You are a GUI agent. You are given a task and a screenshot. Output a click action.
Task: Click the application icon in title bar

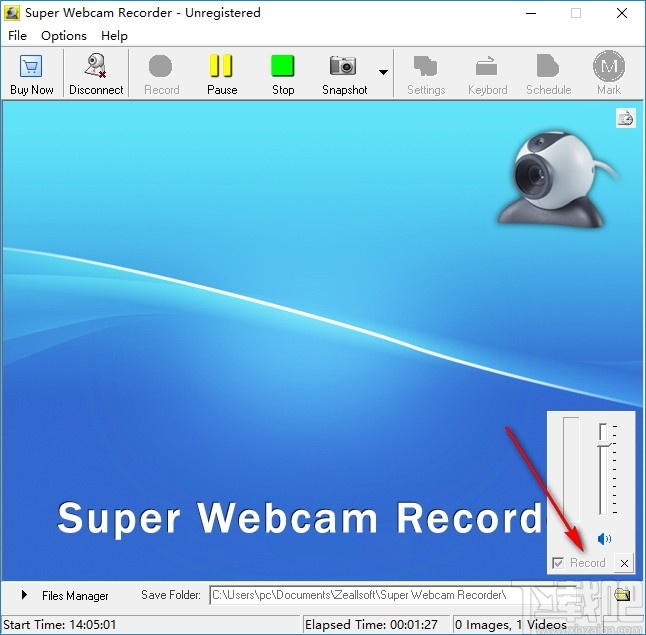11,13
